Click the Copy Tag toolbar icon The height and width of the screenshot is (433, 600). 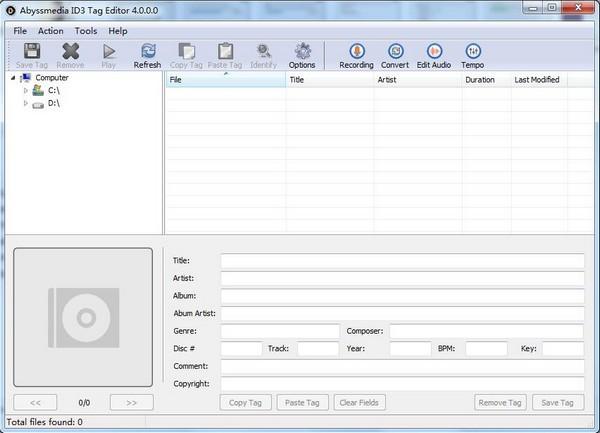pyautogui.click(x=187, y=51)
